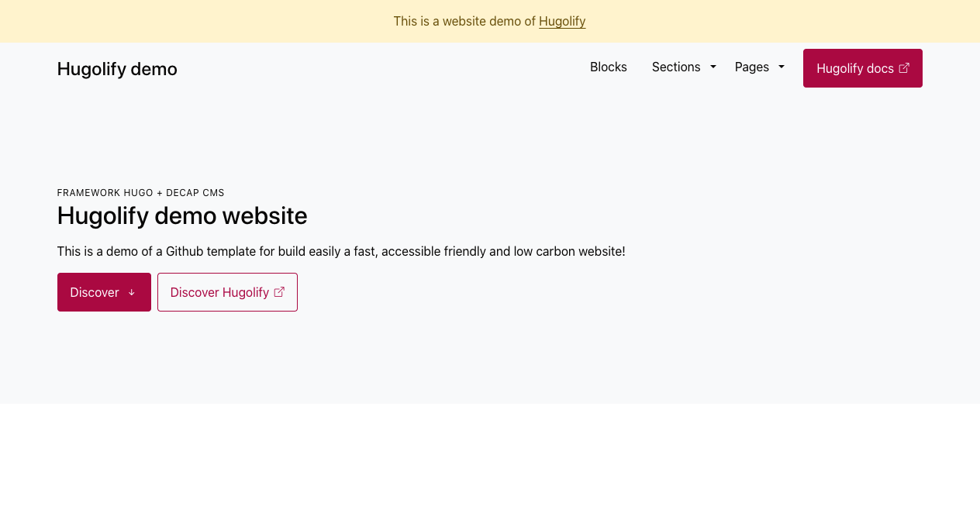The image size is (980, 520).
Task: Click the filled Discover primary button
Action: (104, 291)
